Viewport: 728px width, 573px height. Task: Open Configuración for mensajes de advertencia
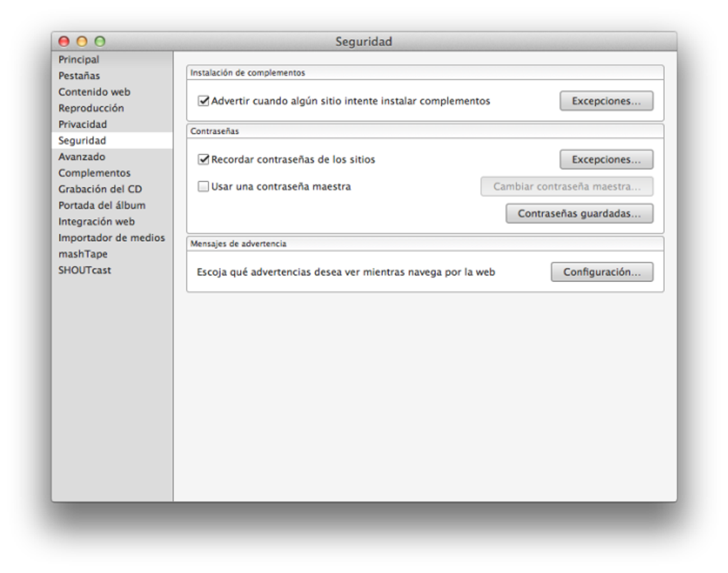point(602,272)
